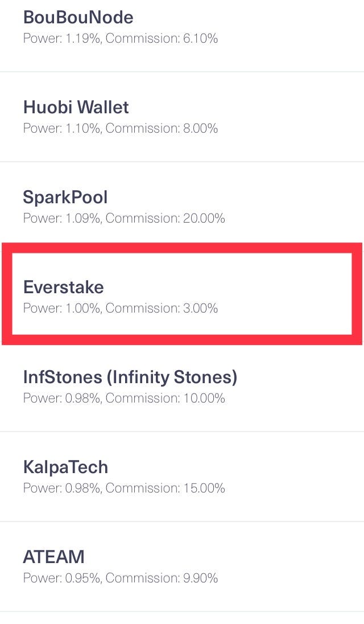The image size is (364, 624).
Task: Click the Commission: 6.10% text of BouBouNode
Action: [162, 39]
